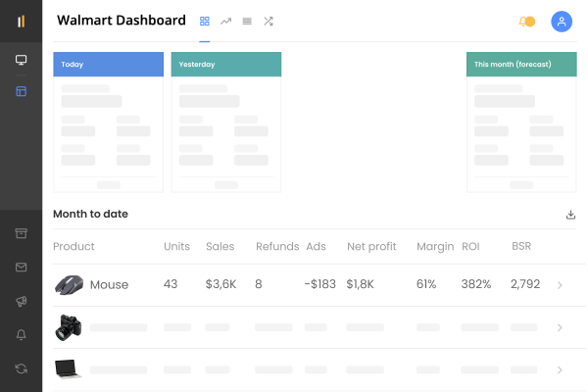Image resolution: width=588 pixels, height=392 pixels.
Task: Expand the camera product row chevron
Action: [560, 327]
